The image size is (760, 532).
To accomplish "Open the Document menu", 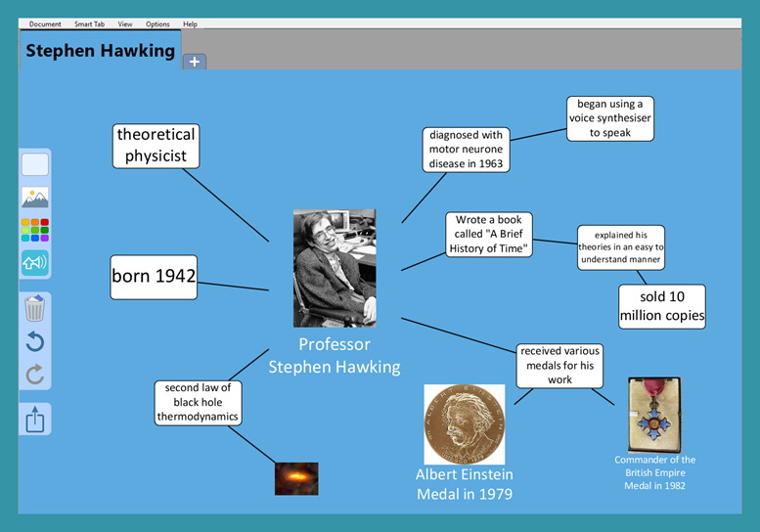I will click(x=45, y=23).
